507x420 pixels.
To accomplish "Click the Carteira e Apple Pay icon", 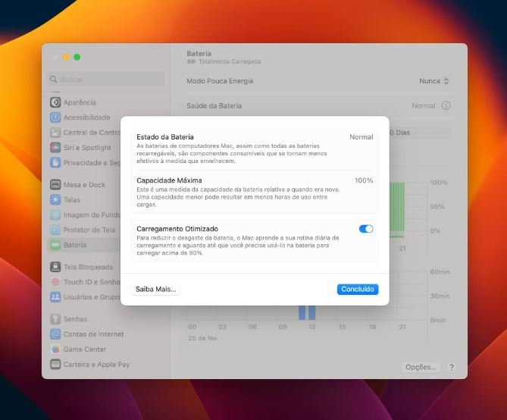I will click(x=55, y=365).
